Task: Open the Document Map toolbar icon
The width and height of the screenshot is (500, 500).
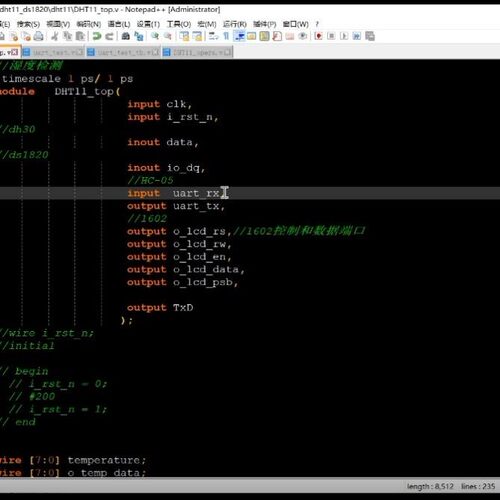Action: [x=264, y=36]
